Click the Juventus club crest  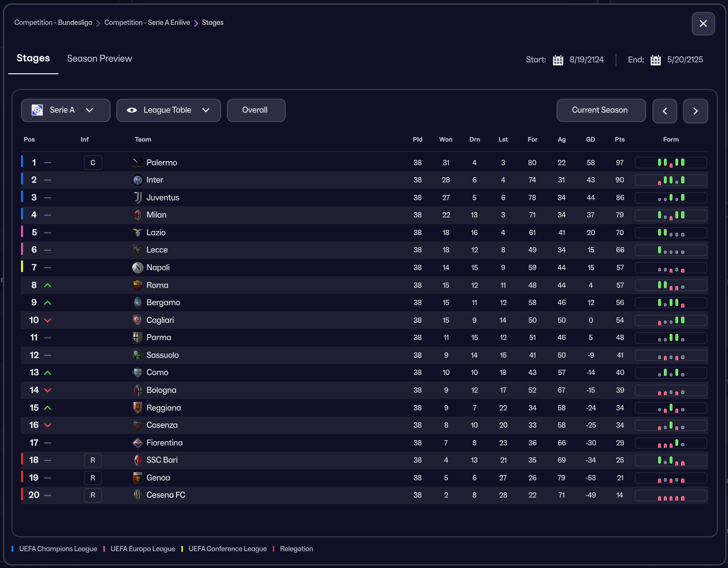coord(138,198)
